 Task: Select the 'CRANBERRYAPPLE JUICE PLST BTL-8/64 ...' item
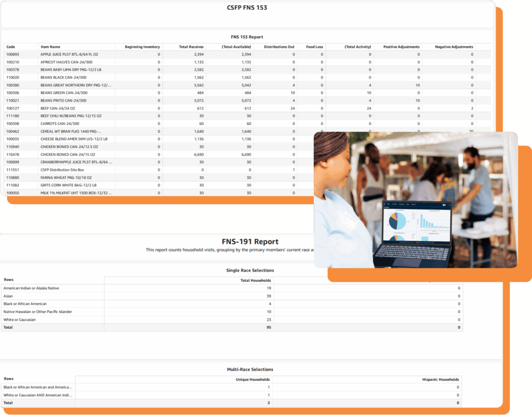[76, 162]
